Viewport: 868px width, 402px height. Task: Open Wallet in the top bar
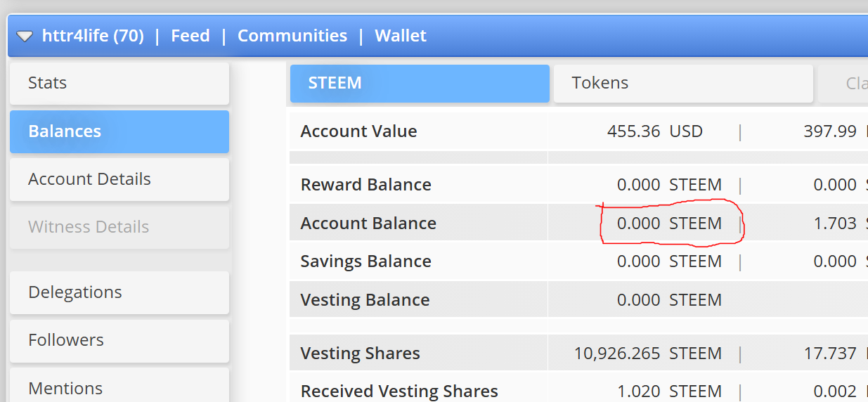pyautogui.click(x=401, y=36)
